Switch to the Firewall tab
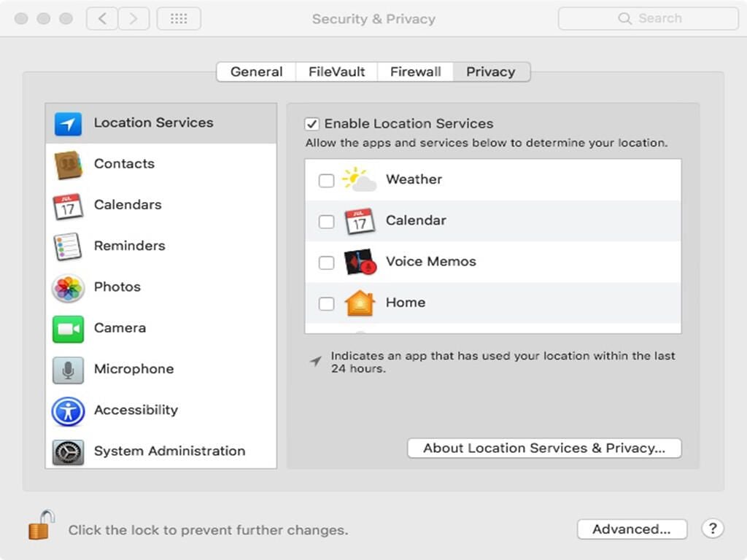Screen dimensions: 747x560 coord(415,72)
